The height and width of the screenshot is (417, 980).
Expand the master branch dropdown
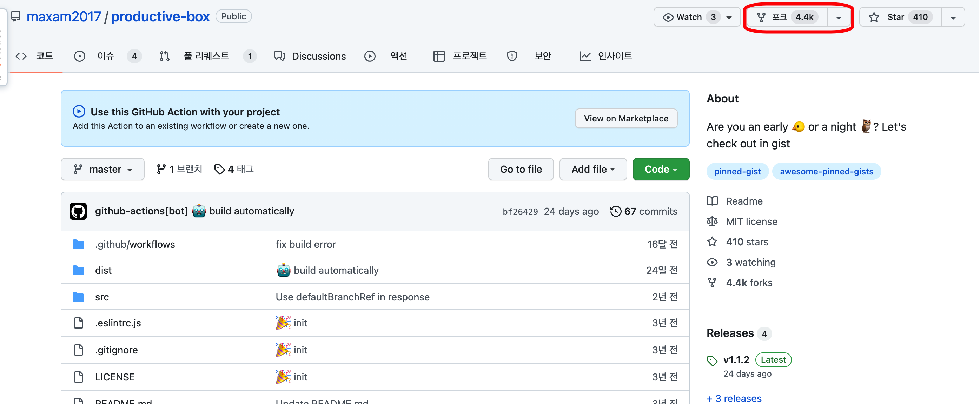pyautogui.click(x=103, y=169)
